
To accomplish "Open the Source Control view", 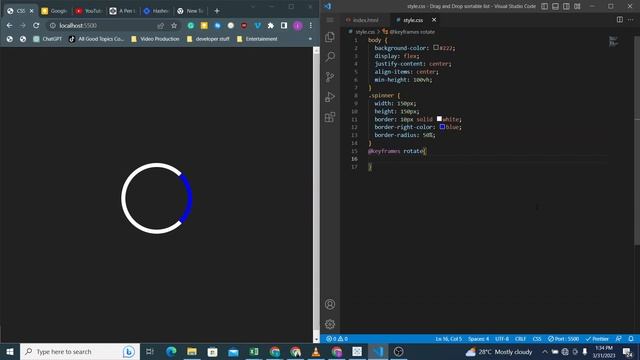I will coord(330,77).
